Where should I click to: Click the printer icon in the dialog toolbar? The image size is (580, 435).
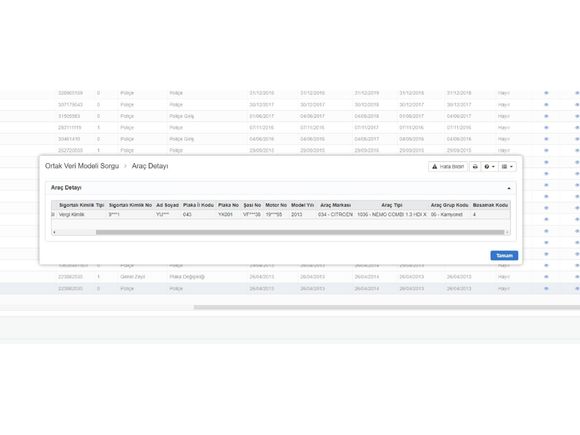click(x=475, y=166)
